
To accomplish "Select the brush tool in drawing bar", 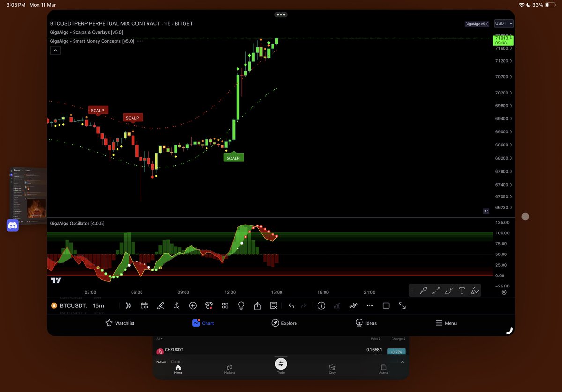I will tap(449, 290).
